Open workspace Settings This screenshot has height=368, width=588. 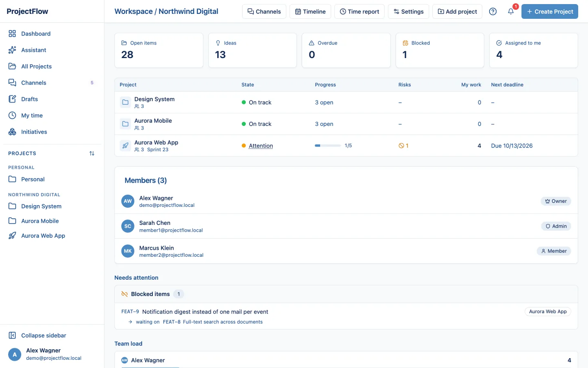pyautogui.click(x=408, y=11)
